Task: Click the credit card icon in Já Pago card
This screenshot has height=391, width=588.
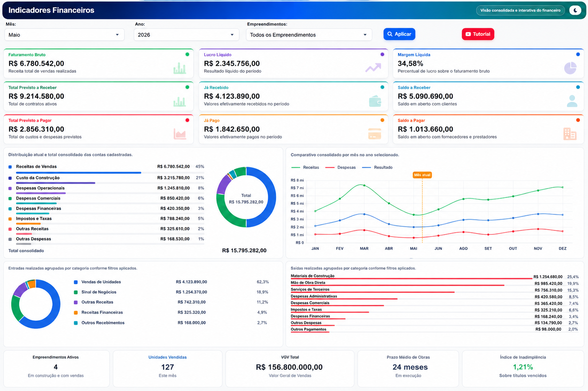Action: click(375, 134)
